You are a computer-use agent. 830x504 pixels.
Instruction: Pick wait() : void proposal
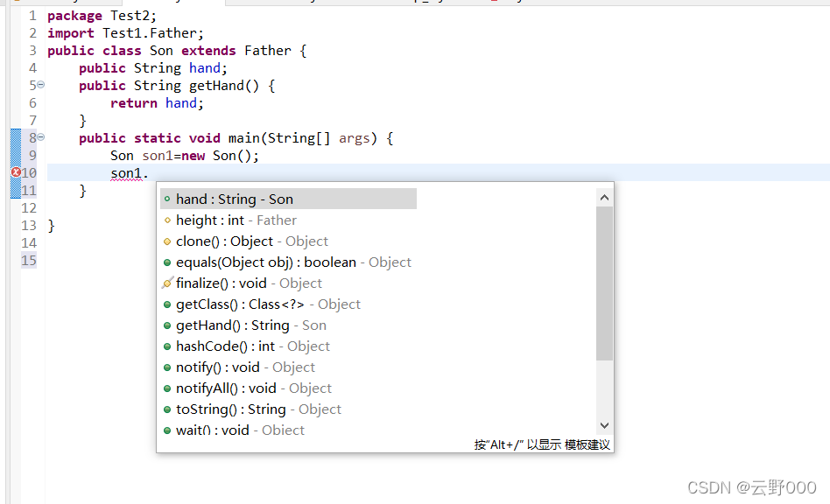pyautogui.click(x=240, y=430)
